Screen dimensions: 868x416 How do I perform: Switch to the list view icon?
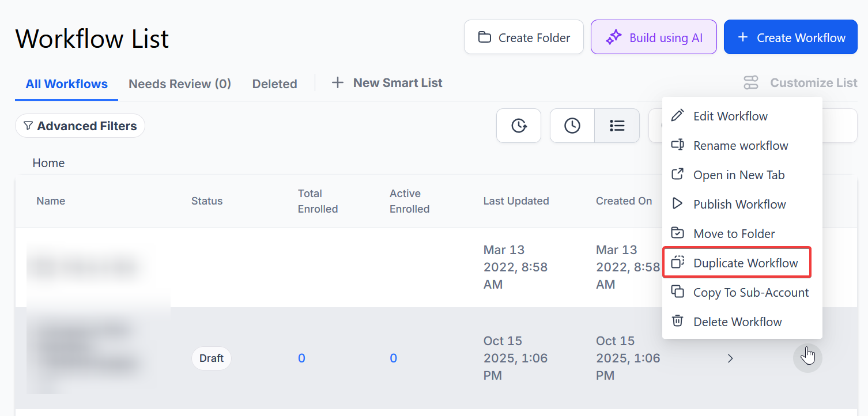tap(617, 126)
